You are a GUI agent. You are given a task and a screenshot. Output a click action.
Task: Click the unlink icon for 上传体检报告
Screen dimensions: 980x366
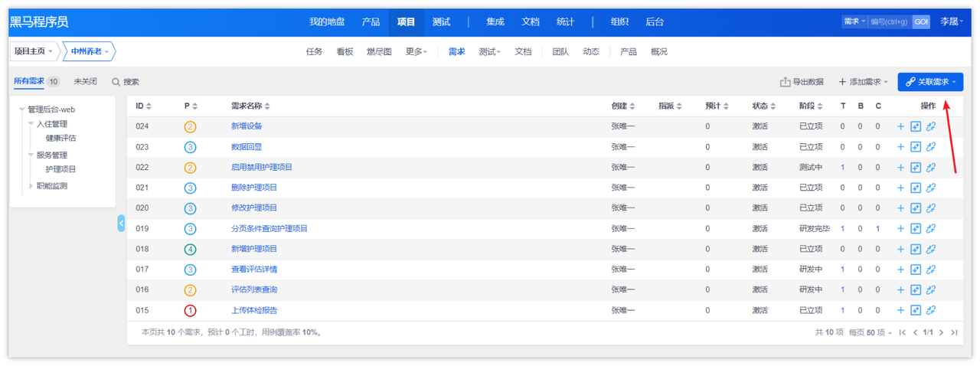click(931, 310)
